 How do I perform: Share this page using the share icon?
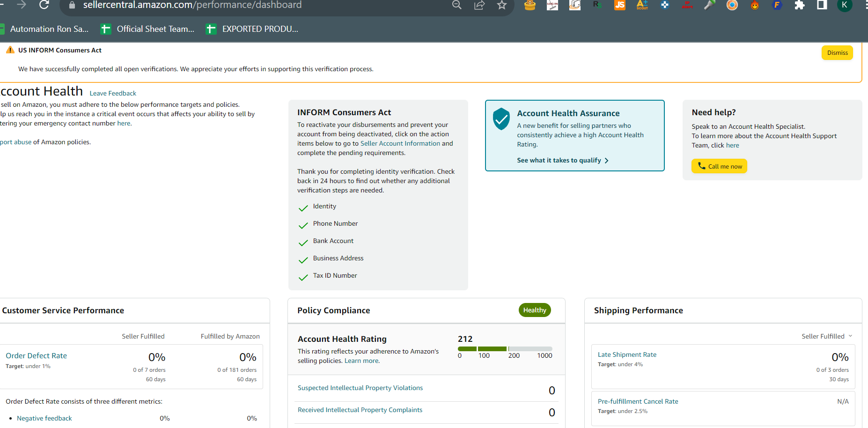(x=479, y=5)
